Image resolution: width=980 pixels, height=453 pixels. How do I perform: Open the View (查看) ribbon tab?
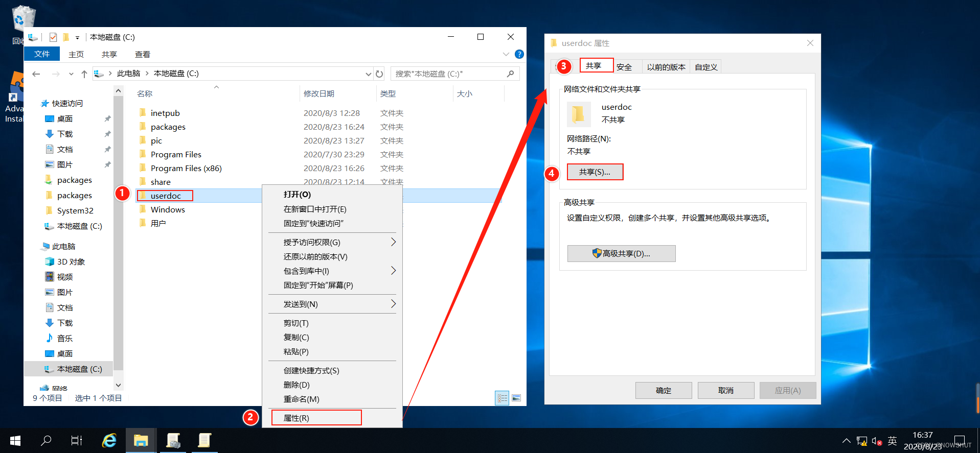tap(143, 54)
